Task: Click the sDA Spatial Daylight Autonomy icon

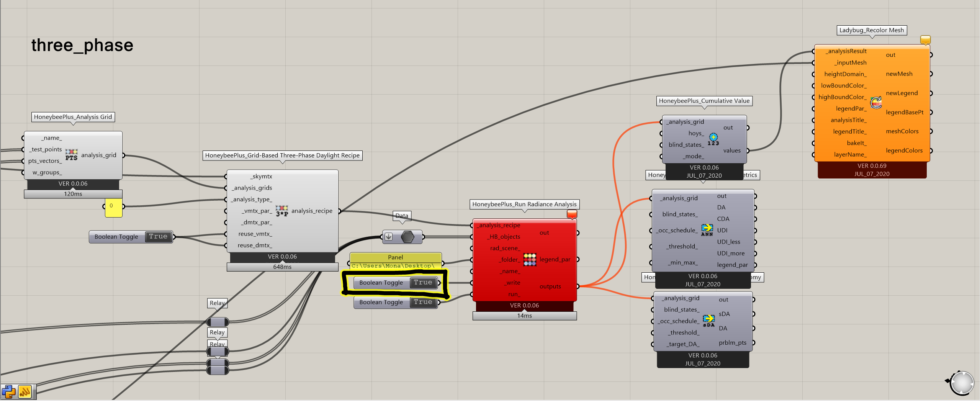Action: click(708, 321)
